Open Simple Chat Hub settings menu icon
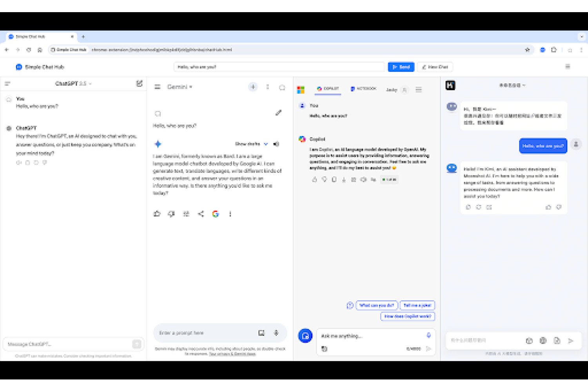The height and width of the screenshot is (392, 588). coord(568,67)
